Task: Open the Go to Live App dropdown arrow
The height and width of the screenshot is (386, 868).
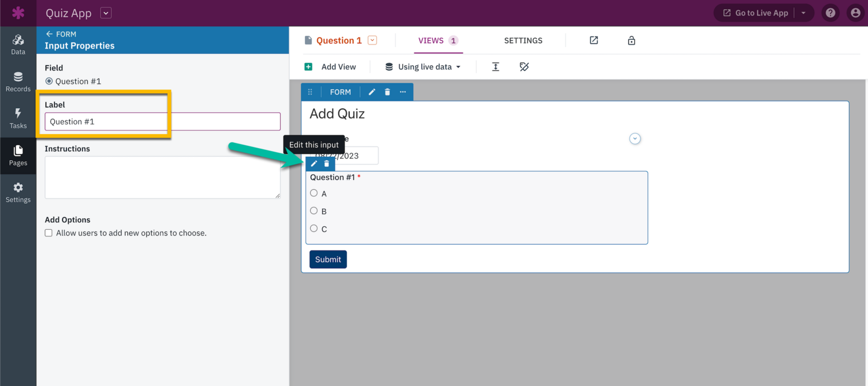Action: pyautogui.click(x=803, y=13)
